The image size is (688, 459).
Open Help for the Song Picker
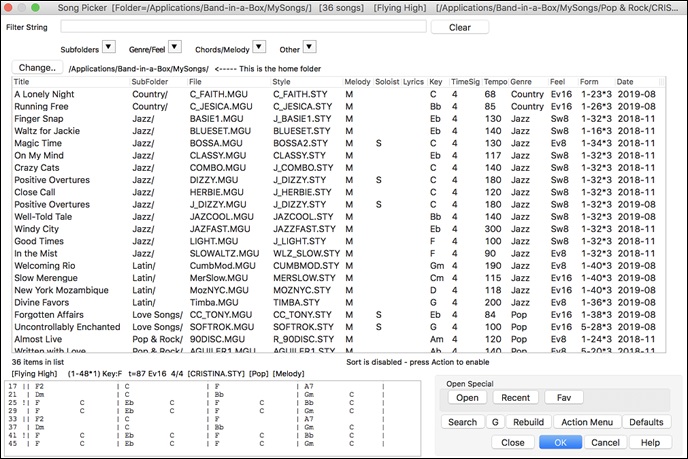(x=650, y=442)
